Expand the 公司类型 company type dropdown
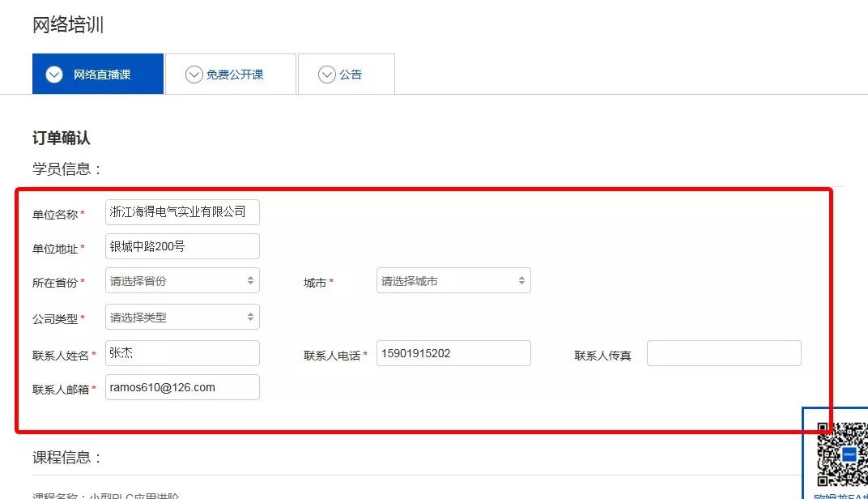 tap(182, 318)
